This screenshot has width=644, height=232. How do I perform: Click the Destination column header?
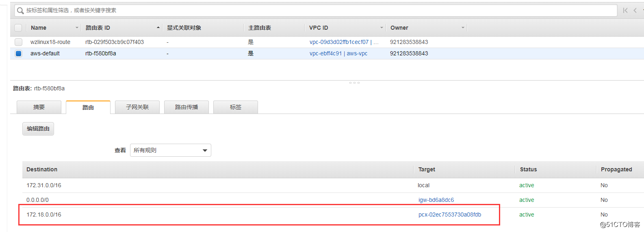42,169
